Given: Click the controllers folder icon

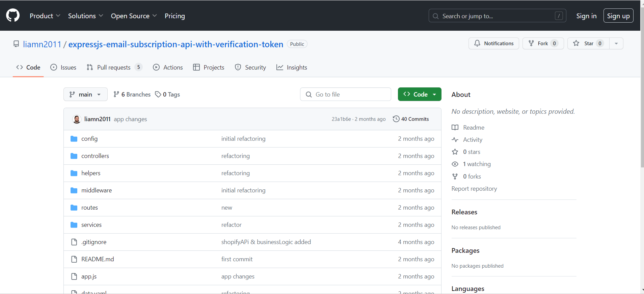Looking at the screenshot, I should tap(74, 156).
